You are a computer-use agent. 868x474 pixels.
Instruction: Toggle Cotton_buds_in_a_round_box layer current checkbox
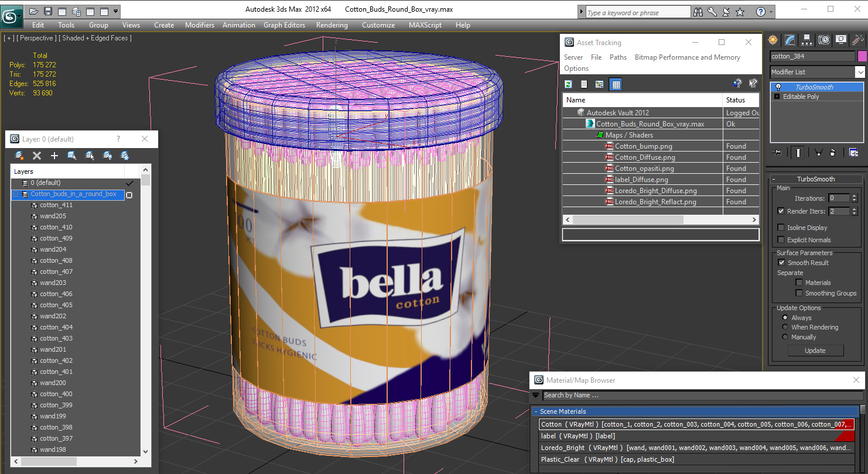(x=129, y=195)
